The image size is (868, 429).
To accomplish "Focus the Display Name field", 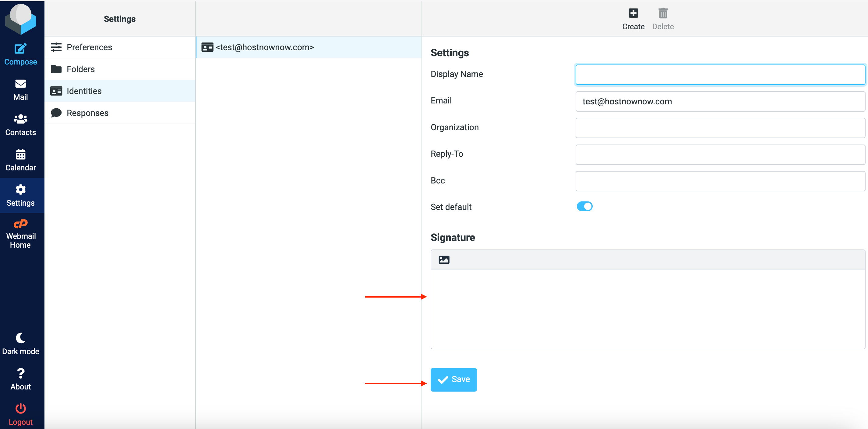I will tap(720, 75).
